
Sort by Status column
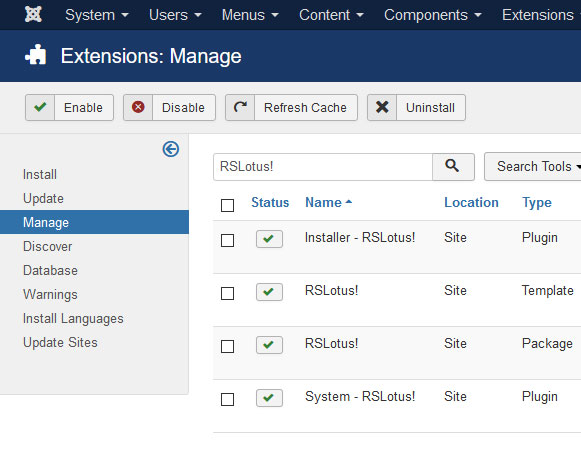[x=270, y=202]
